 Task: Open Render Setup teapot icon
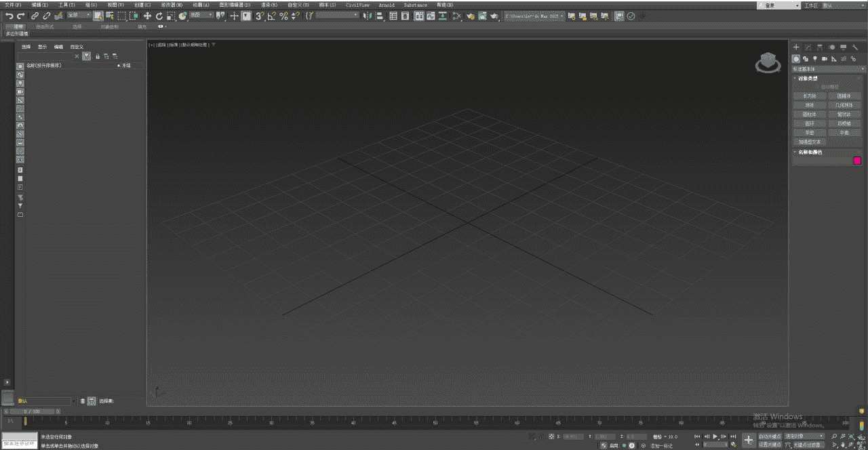471,16
